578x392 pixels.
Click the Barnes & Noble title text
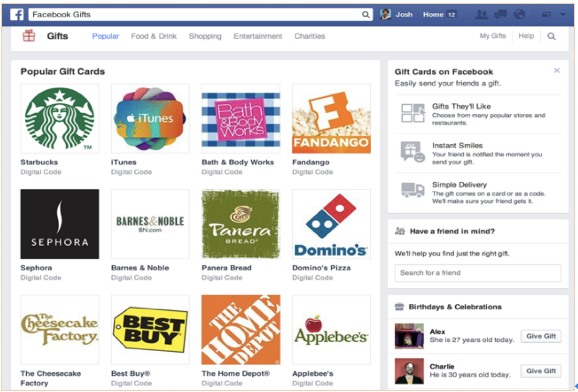click(x=140, y=268)
